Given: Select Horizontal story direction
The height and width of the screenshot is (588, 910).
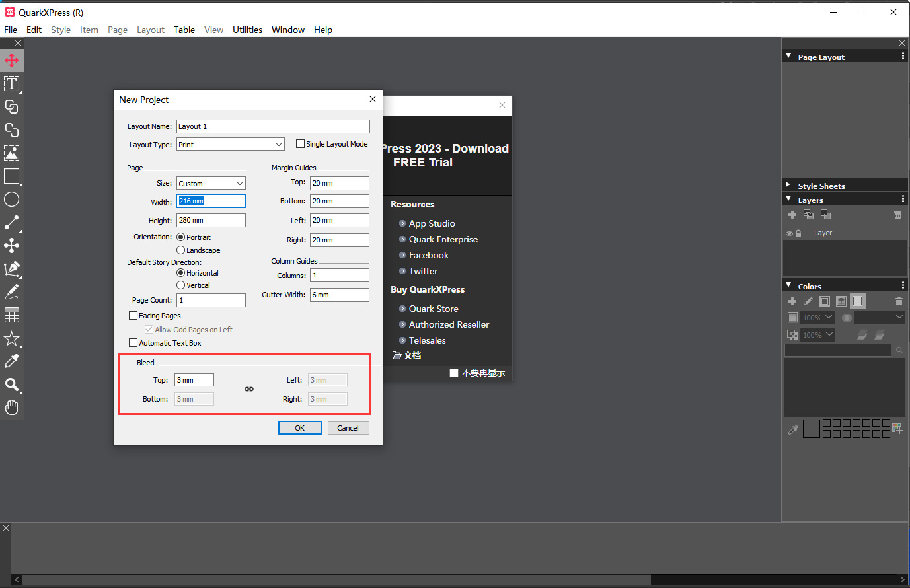Looking at the screenshot, I should 180,273.
